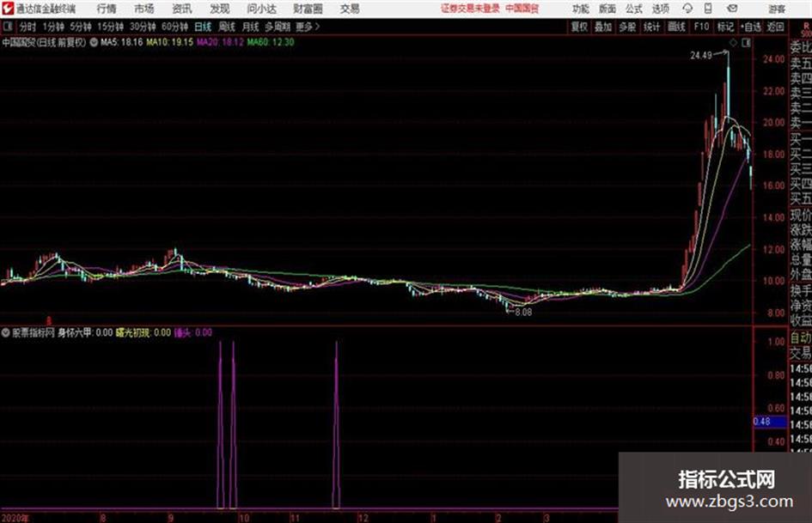
Task: Switch to 分时 chart period
Action: (27, 27)
